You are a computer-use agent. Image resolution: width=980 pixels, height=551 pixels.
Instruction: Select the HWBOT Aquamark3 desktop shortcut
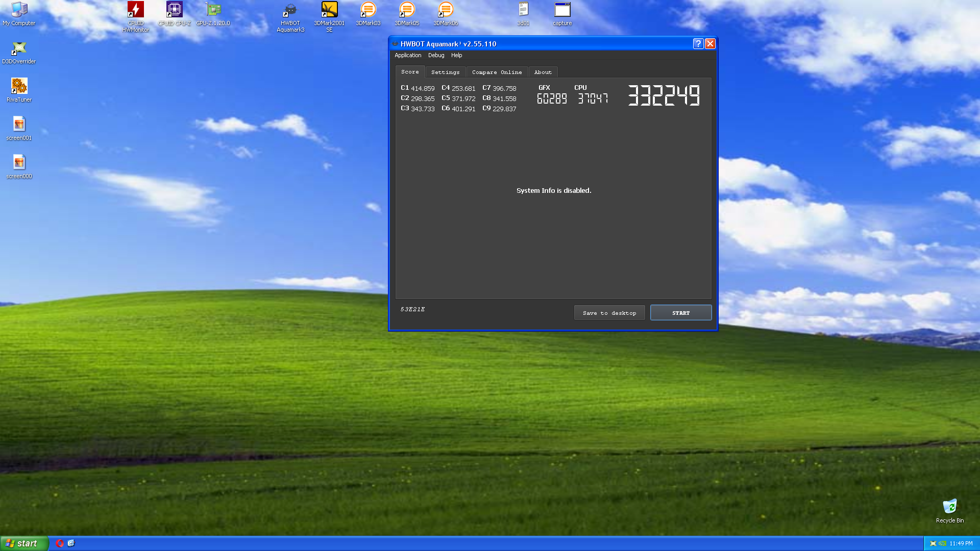click(x=290, y=17)
